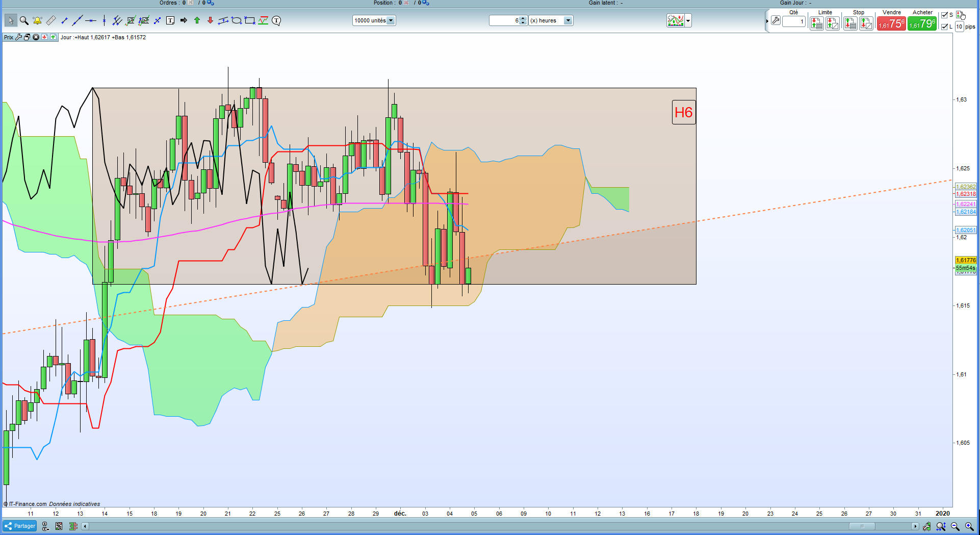Viewport: 980px width, 535px height.
Task: Choose the line segment drawing tool
Action: 64,20
